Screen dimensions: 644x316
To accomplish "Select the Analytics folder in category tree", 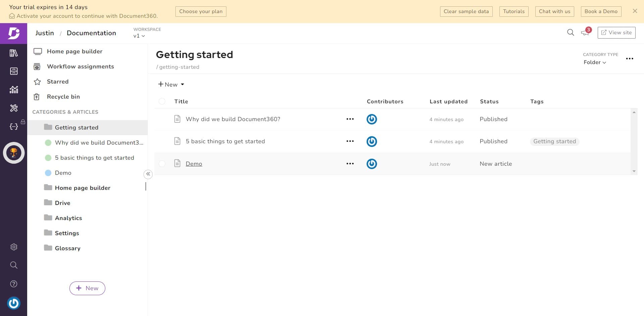I will tap(68, 218).
